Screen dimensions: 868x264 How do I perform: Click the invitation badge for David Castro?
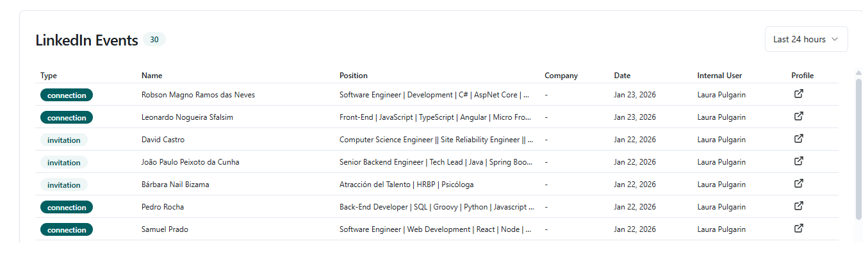coord(64,140)
